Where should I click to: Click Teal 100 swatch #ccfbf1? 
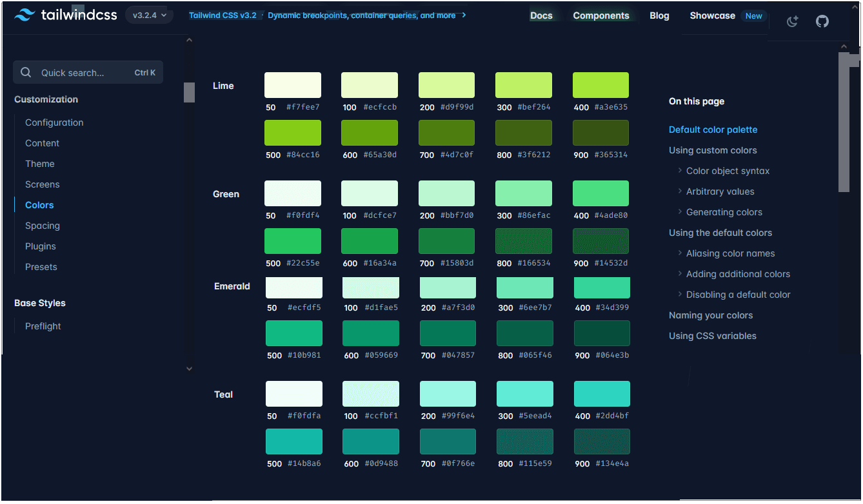[x=371, y=394]
